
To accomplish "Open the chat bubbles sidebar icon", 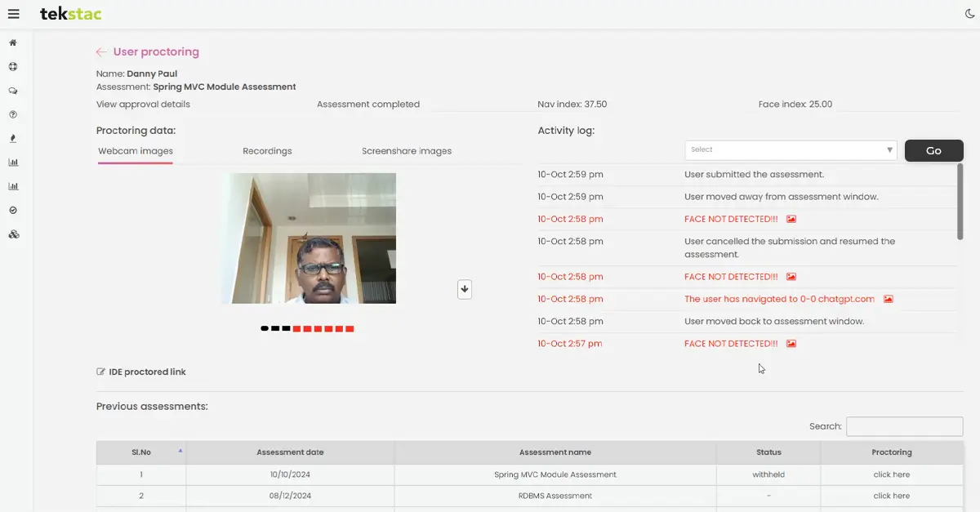I will coord(13,91).
